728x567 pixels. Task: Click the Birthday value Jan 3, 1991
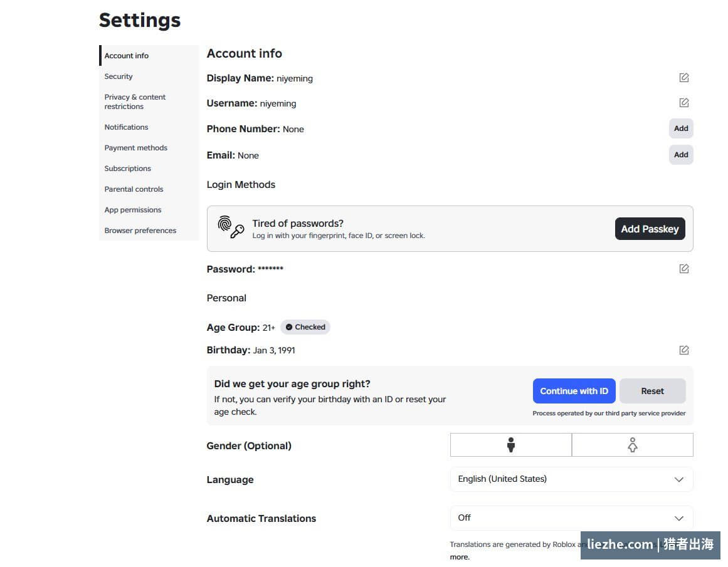coord(274,350)
